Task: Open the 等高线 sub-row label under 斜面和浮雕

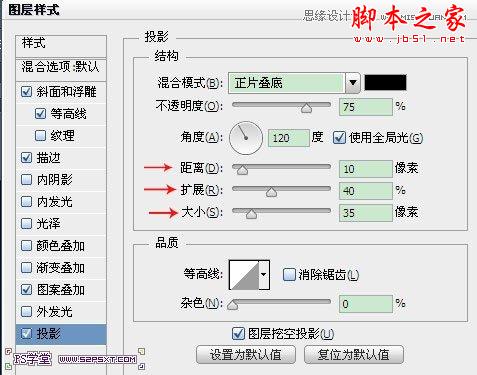Action: (x=68, y=114)
